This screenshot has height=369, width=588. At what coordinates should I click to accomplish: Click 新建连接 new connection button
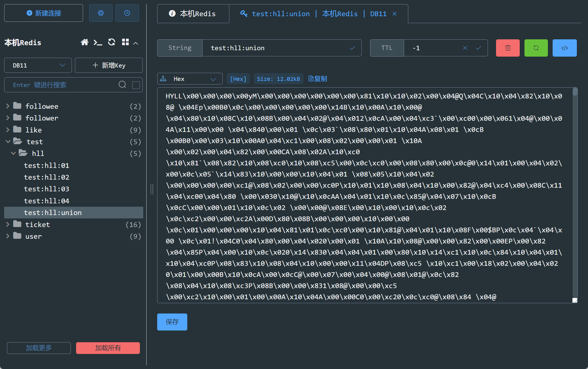[x=43, y=13]
